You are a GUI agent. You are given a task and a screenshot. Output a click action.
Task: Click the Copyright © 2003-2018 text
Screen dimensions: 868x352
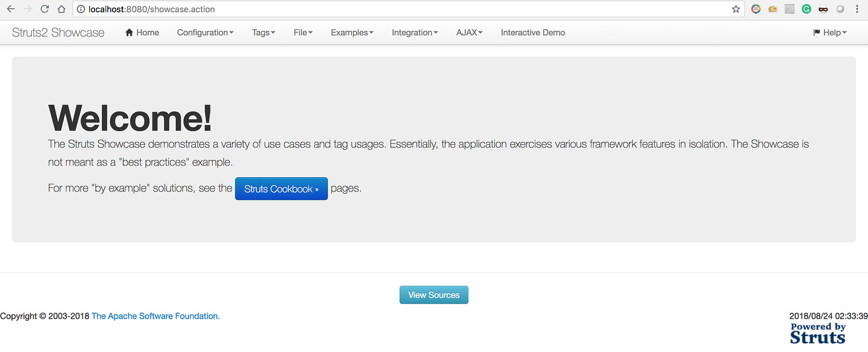pos(45,316)
